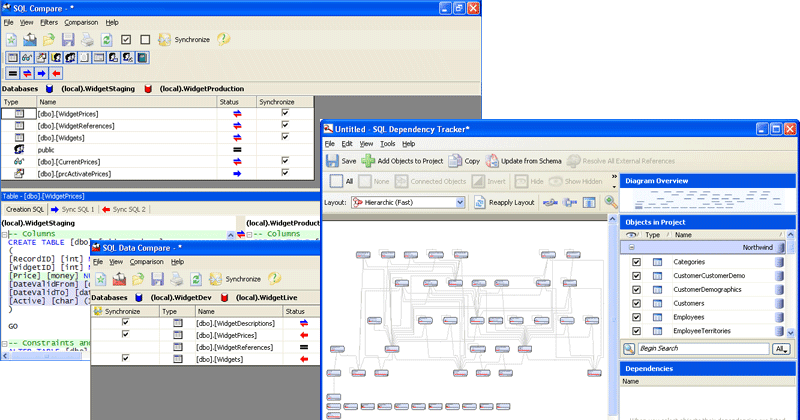This screenshot has height=420, width=800.
Task: Click the refresh icon in SQL Data Compare toolbar
Action: (x=195, y=279)
